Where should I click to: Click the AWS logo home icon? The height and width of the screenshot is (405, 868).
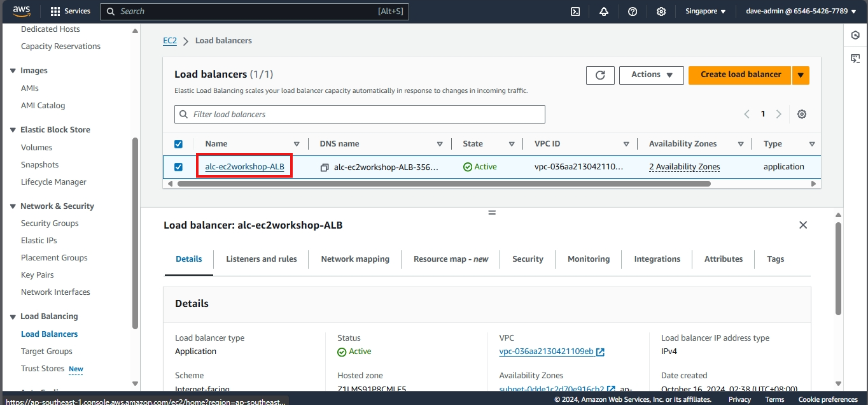click(22, 11)
